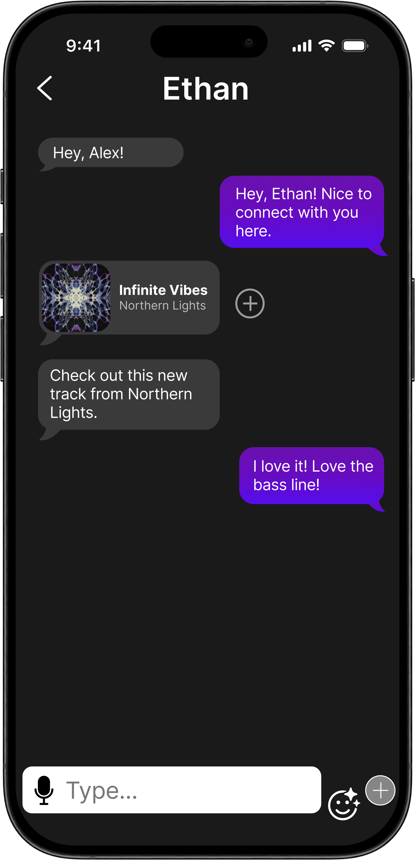
Task: Open the Ethan contact title
Action: (206, 88)
